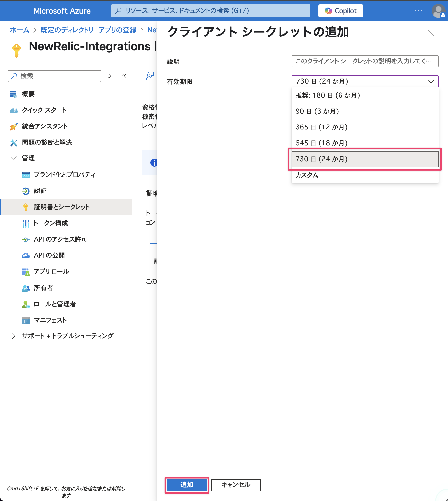
Task: Open API のアクセス許可 settings
Action: pos(61,239)
